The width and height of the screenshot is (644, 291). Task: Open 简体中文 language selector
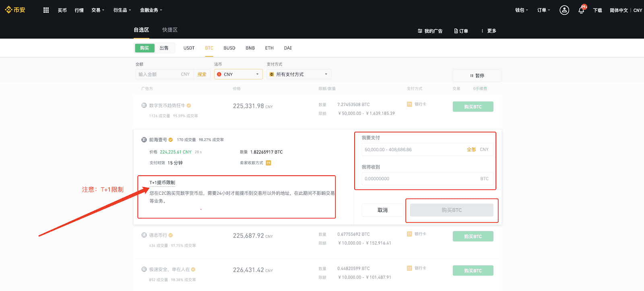tap(619, 10)
